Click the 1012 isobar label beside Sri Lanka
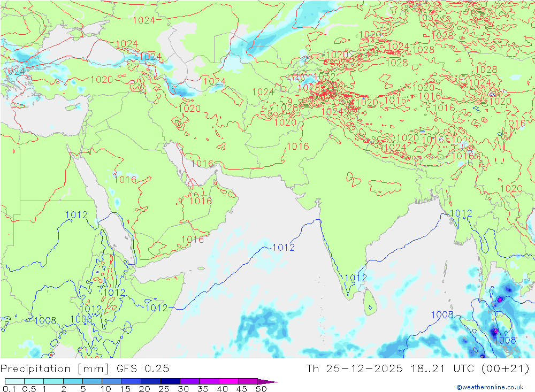The image size is (535, 392). (356, 278)
